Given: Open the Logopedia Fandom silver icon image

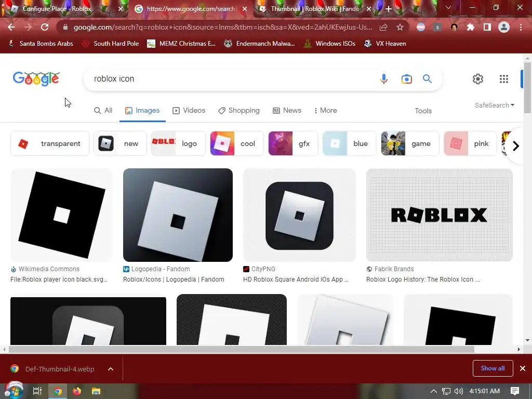Looking at the screenshot, I should click(178, 215).
